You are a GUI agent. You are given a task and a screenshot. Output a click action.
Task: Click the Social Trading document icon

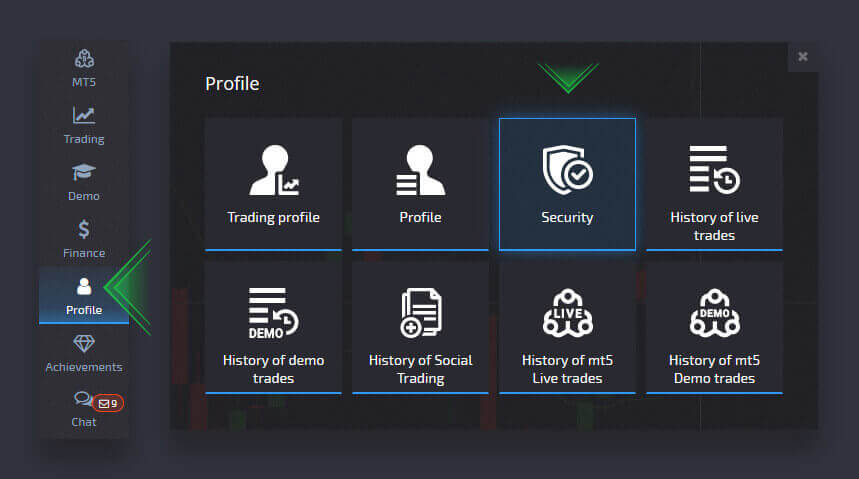420,312
